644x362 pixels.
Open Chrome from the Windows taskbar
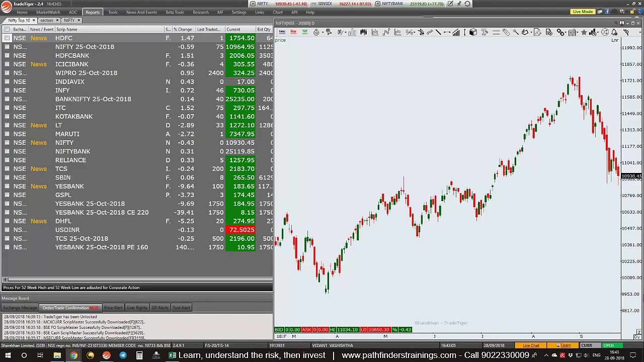click(73, 355)
